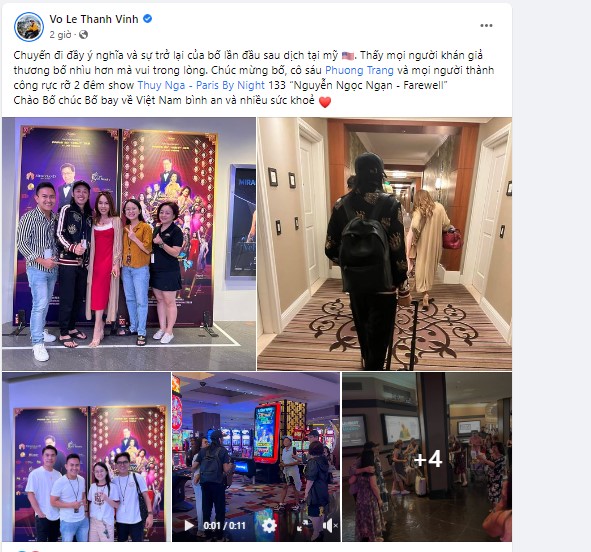Click the US flag emoji in post text
591x552 pixels.
pyautogui.click(x=348, y=56)
